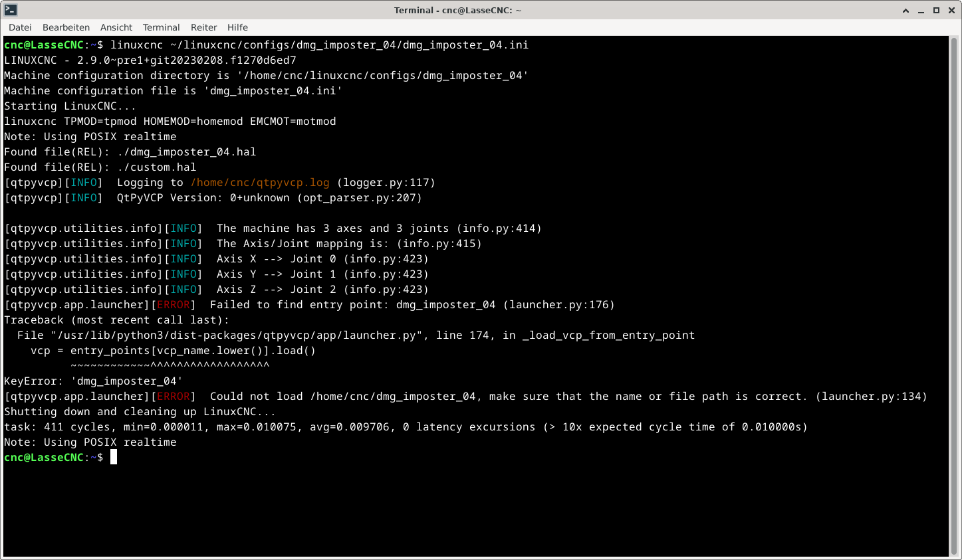Image resolution: width=962 pixels, height=560 pixels.
Task: Click the line starting "task: 411 cycles"
Action: [406, 427]
